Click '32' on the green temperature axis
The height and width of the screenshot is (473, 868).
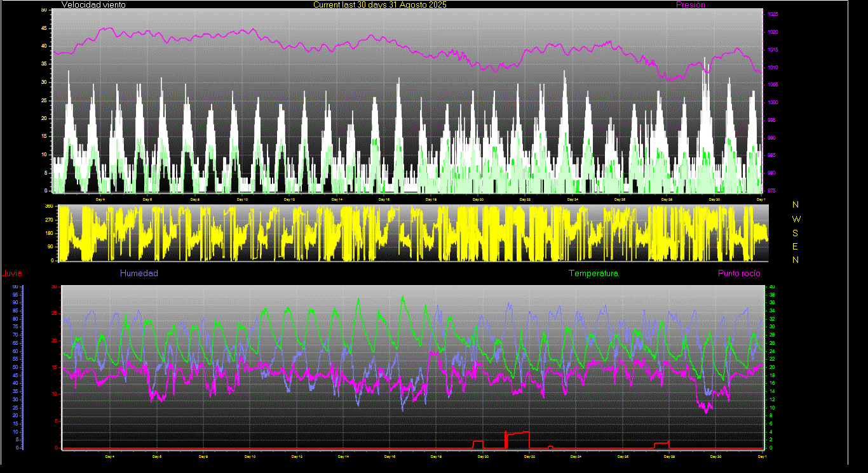(772, 319)
